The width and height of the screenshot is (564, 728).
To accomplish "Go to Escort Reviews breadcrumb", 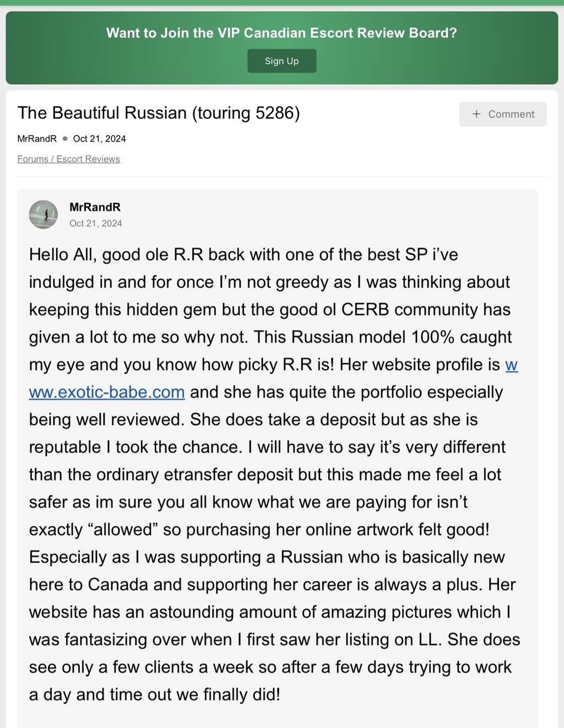I will (x=88, y=159).
